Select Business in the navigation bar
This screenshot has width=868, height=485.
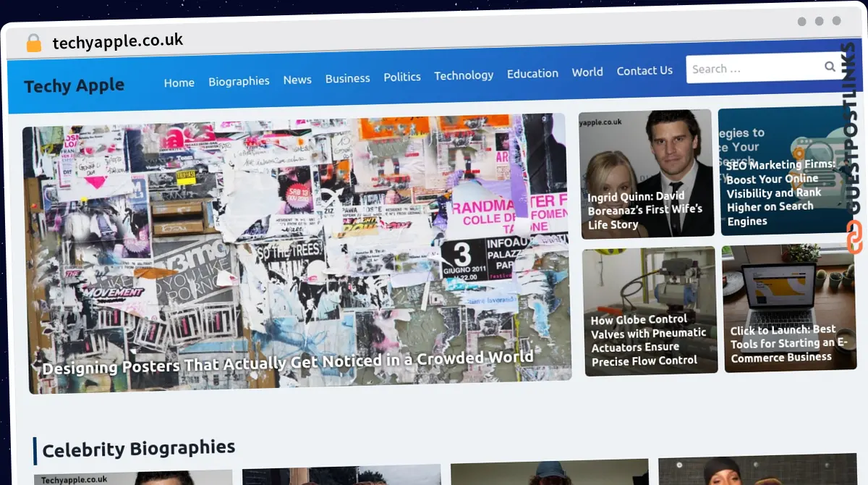[347, 78]
